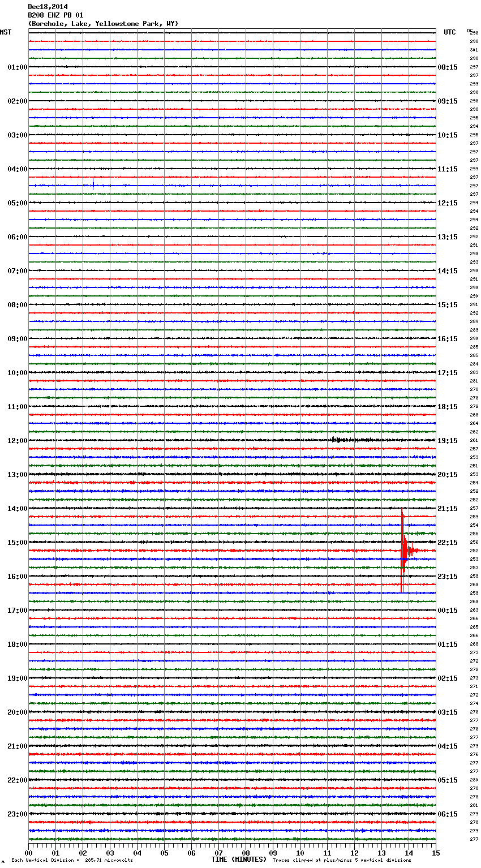Click the 16:15 UTC time label

pyautogui.click(x=448, y=339)
